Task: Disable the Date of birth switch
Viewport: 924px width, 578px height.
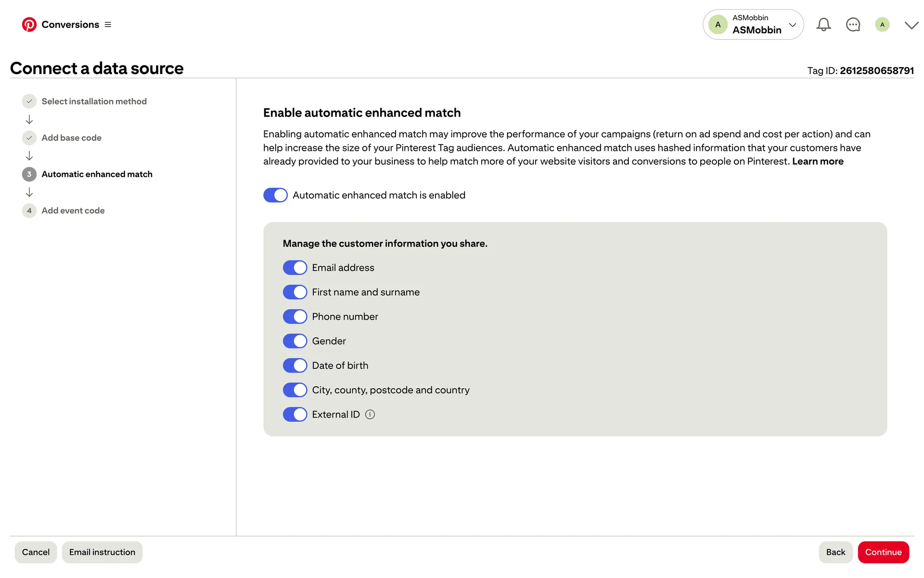Action: [x=295, y=366]
